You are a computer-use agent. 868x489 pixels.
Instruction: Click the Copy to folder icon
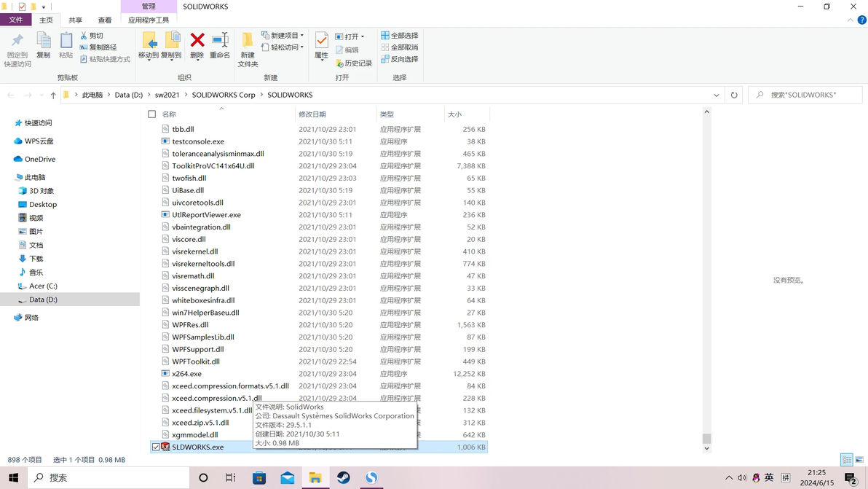pos(172,45)
